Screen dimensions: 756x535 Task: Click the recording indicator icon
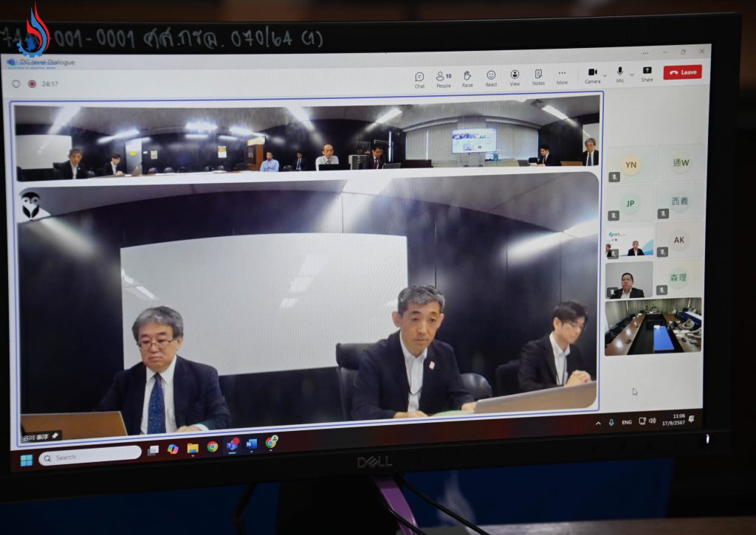[32, 83]
